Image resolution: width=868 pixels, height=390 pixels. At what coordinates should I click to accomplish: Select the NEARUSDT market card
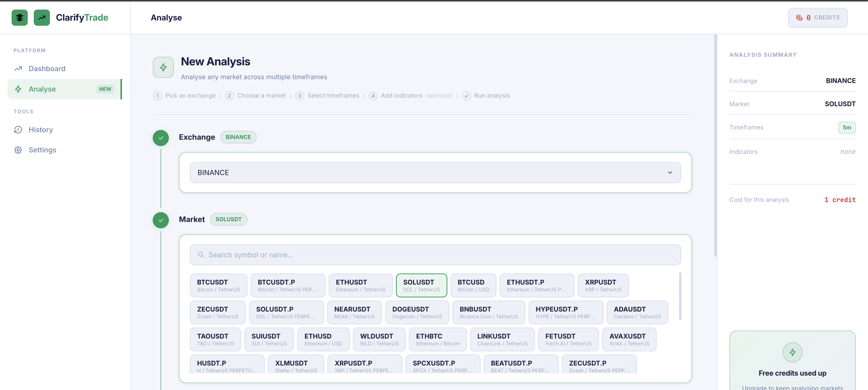click(x=354, y=312)
